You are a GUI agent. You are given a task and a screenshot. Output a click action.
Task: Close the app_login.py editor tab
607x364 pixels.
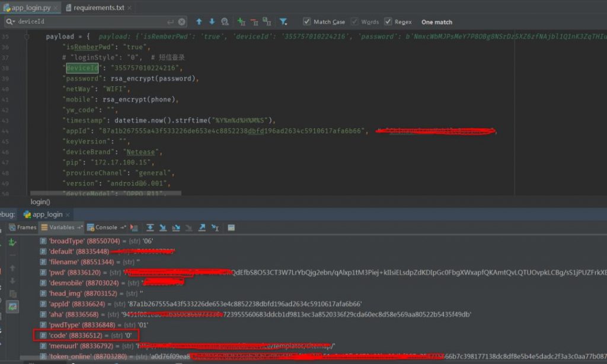click(x=56, y=8)
